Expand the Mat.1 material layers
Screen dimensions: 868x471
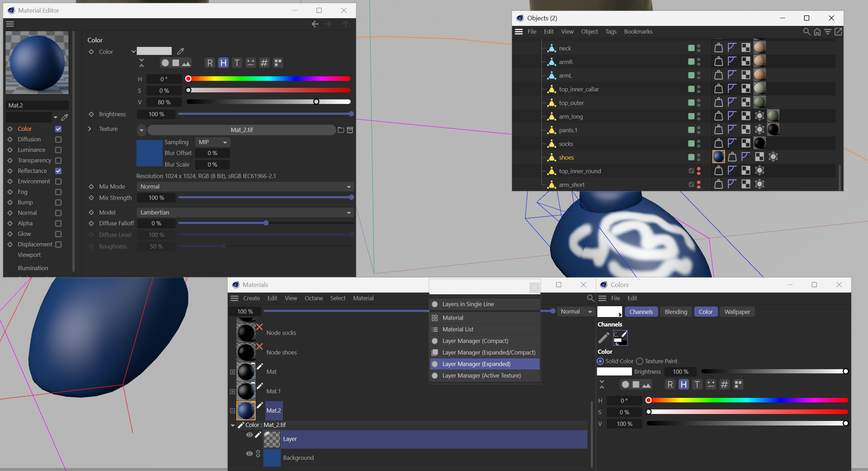pos(233,392)
